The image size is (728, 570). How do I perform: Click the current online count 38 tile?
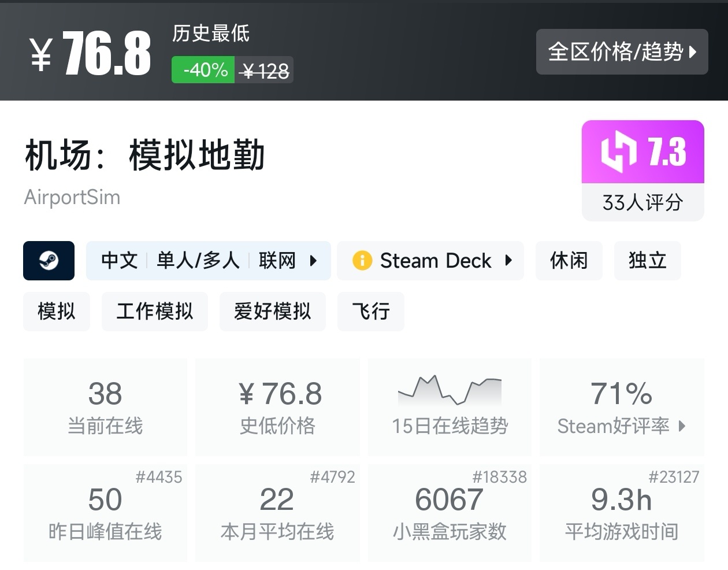[105, 407]
